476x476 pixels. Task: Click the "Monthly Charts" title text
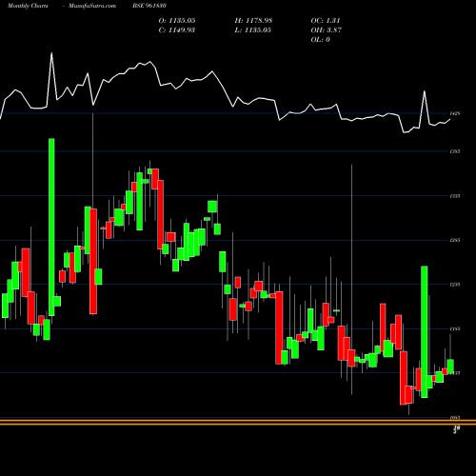pyautogui.click(x=28, y=6)
